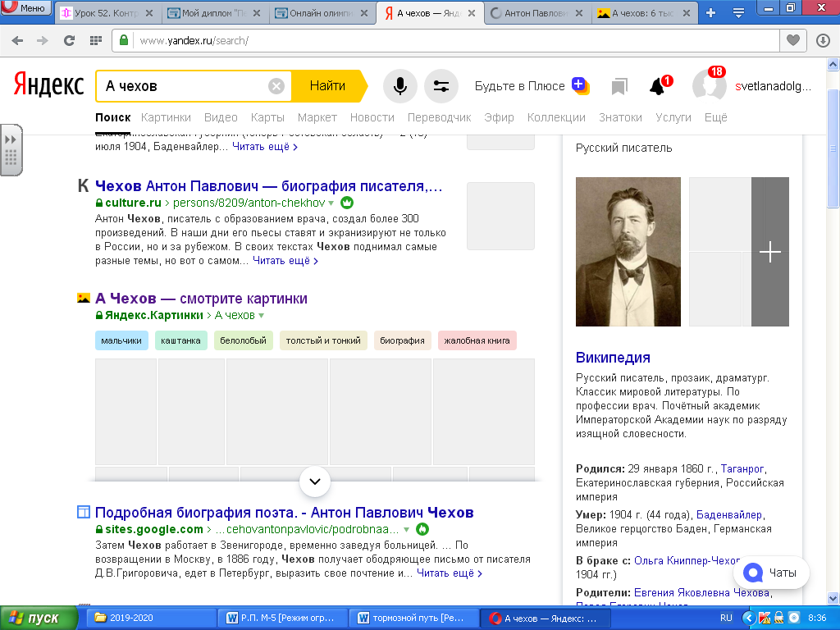Expand the Ещё services menu
The height and width of the screenshot is (630, 840).
click(x=715, y=117)
